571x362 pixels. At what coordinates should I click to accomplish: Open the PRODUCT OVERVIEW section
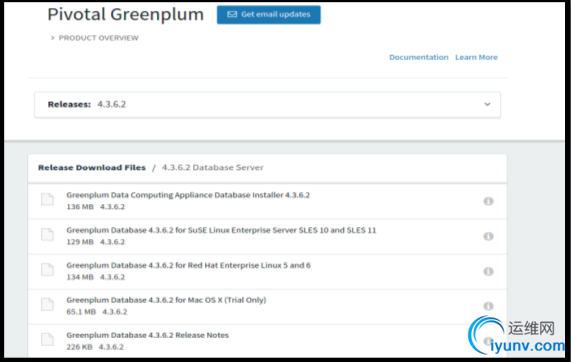[x=95, y=38]
